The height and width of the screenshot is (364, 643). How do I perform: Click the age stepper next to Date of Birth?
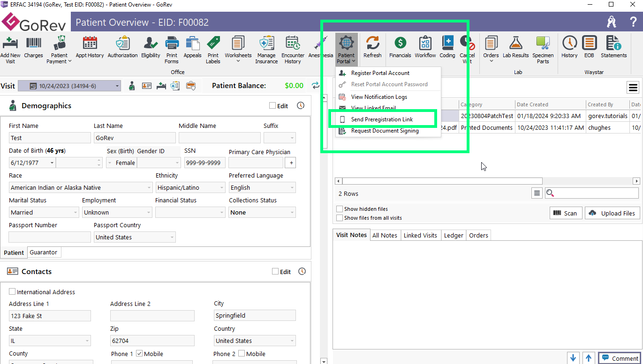[99, 163]
